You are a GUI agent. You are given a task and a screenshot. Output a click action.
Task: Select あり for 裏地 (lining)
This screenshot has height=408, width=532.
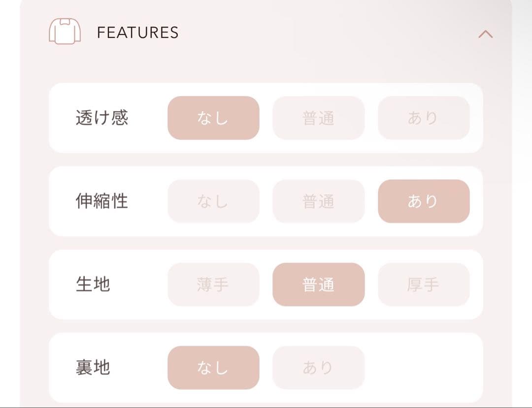coord(318,367)
